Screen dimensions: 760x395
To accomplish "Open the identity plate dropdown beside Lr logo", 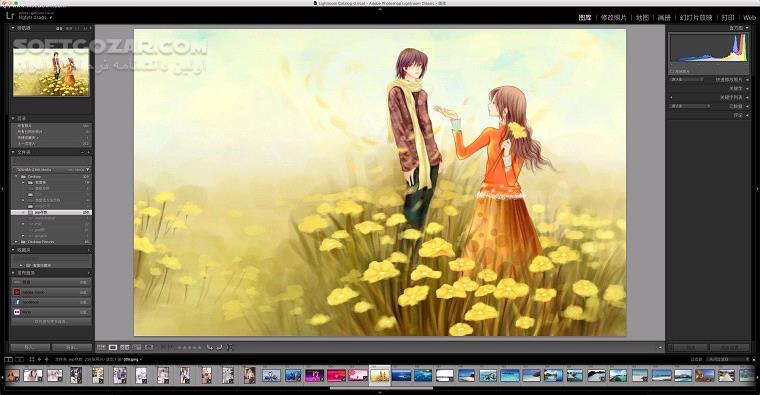I will pyautogui.click(x=50, y=17).
